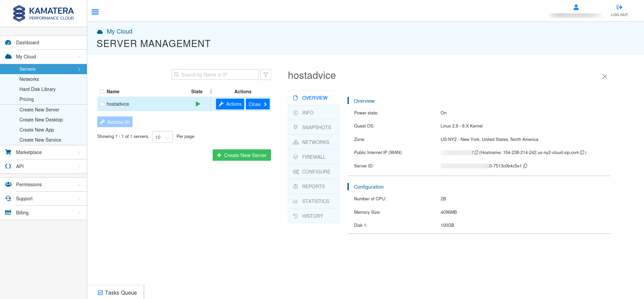Open the OVERVIEW tab

pyautogui.click(x=314, y=98)
